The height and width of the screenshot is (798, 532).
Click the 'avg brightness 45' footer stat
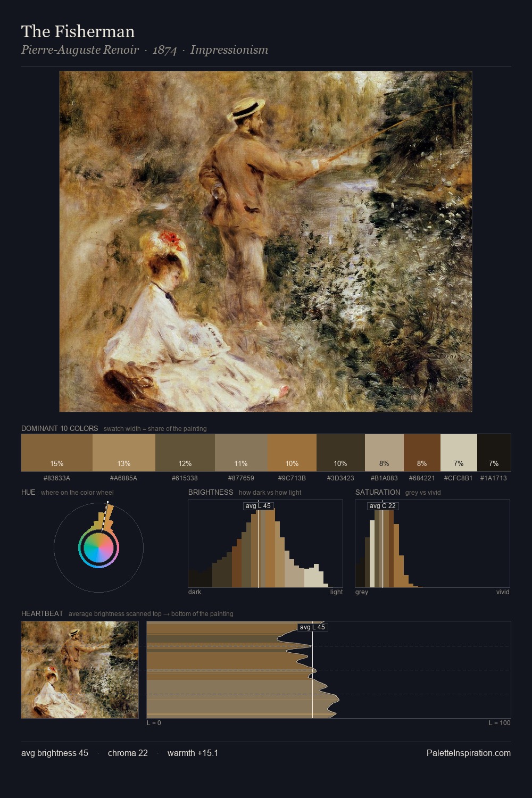tap(55, 753)
